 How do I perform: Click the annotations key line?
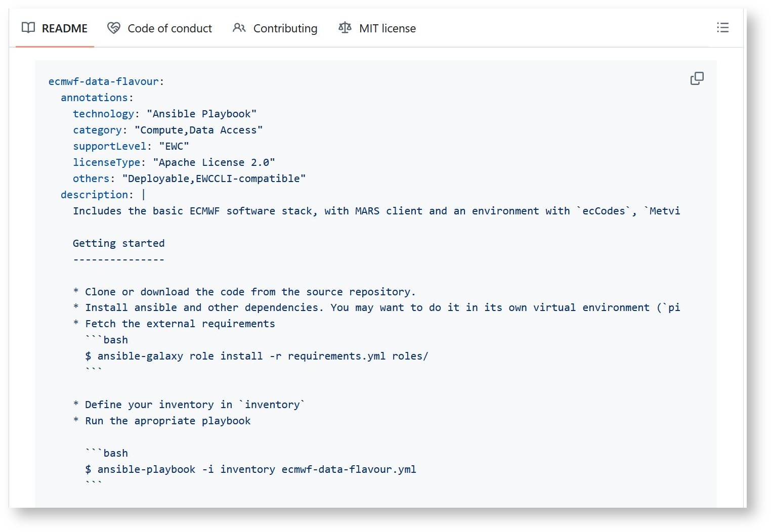94,98
